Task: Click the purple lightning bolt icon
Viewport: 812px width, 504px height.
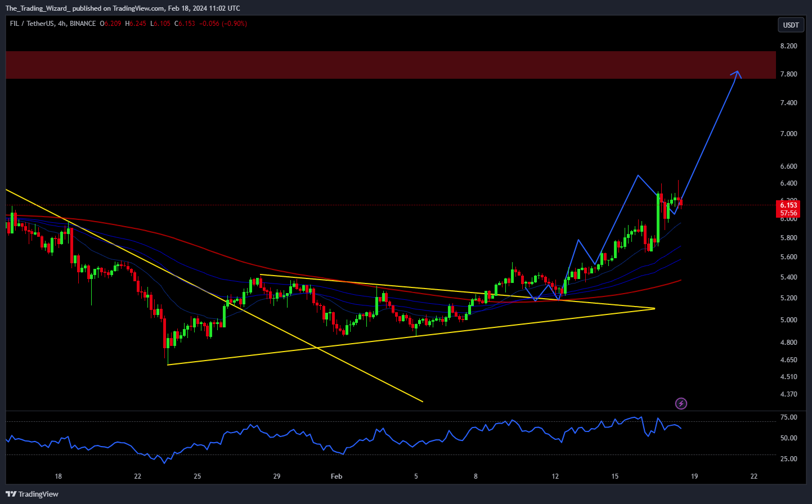Action: 681,403
